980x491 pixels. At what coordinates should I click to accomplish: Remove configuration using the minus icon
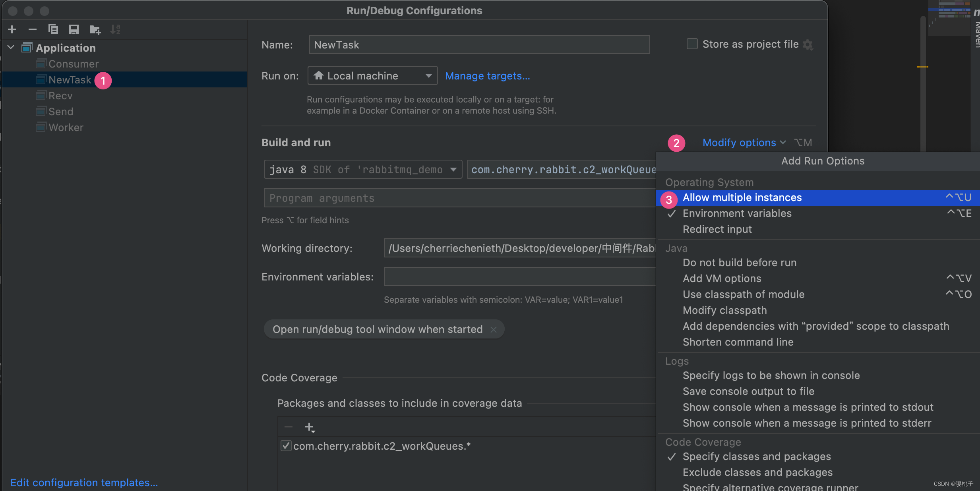pyautogui.click(x=33, y=29)
